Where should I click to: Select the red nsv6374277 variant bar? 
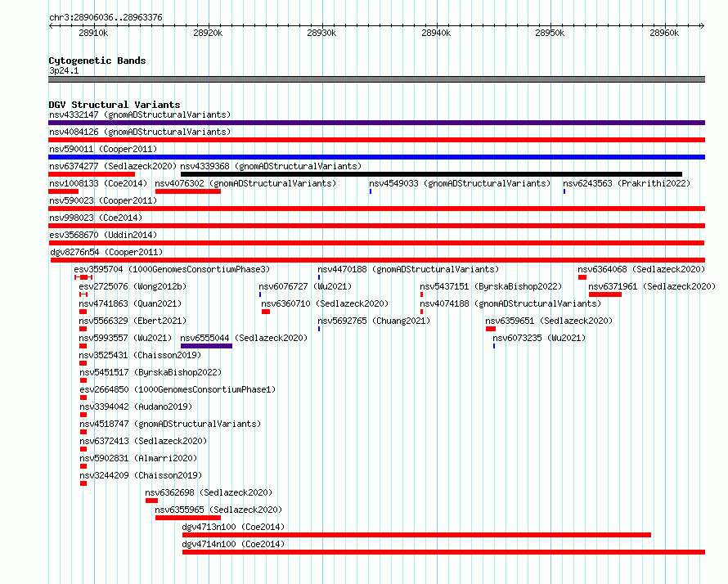click(x=92, y=174)
